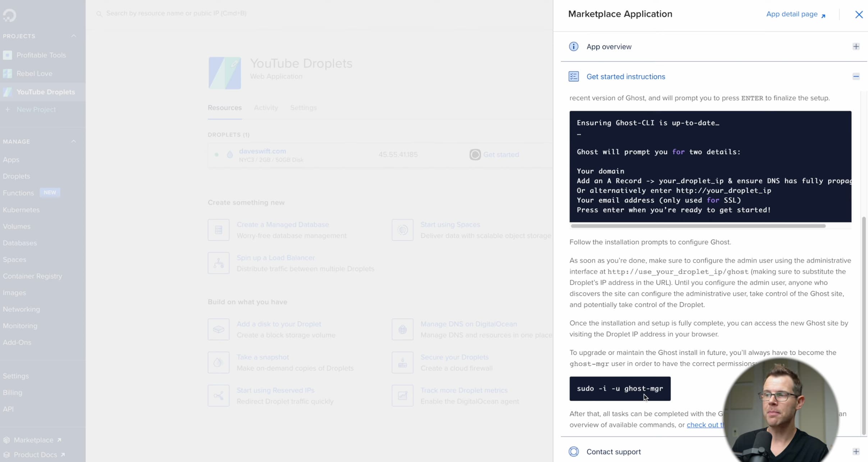Click the DigitalOcean logo icon
Viewport: 868px width, 462px height.
(9, 15)
